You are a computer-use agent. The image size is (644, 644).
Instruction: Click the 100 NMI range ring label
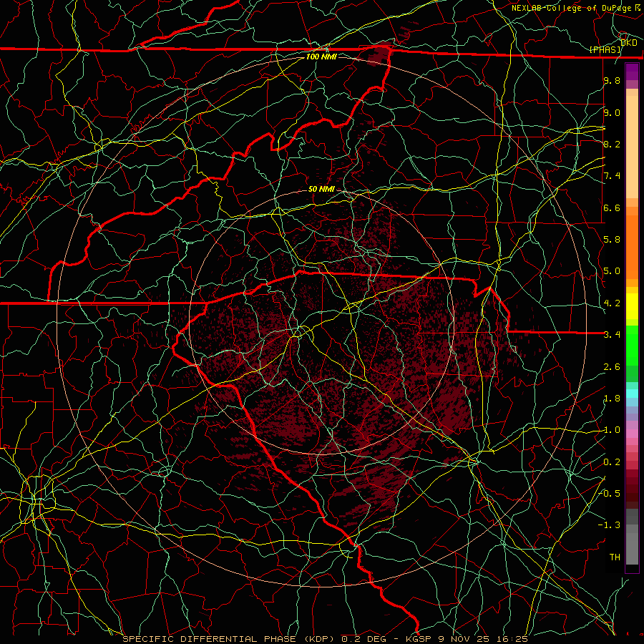(x=321, y=57)
